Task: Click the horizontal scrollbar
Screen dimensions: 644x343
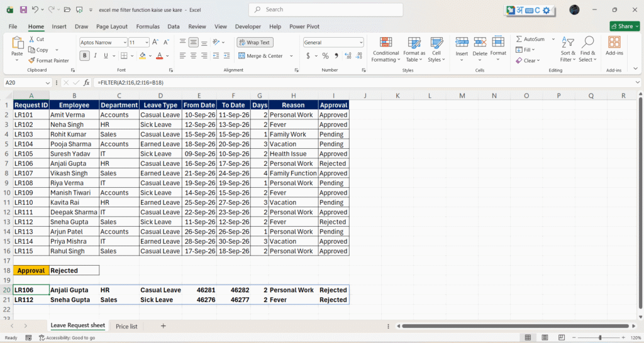Action: 515,326
